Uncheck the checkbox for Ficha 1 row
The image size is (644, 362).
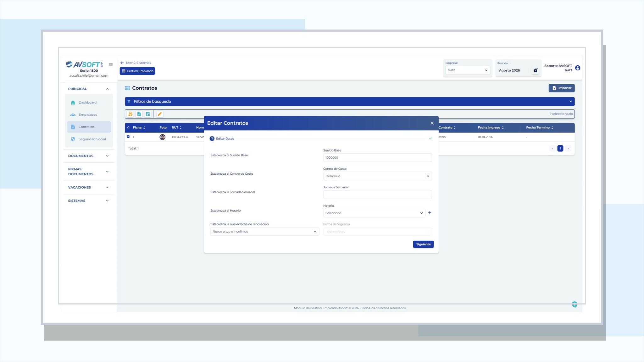pos(128,137)
